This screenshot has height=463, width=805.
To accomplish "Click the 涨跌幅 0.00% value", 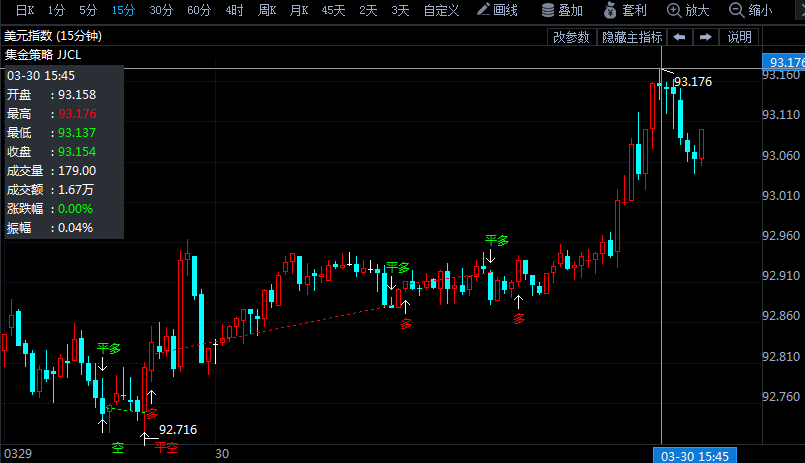I will [x=75, y=209].
